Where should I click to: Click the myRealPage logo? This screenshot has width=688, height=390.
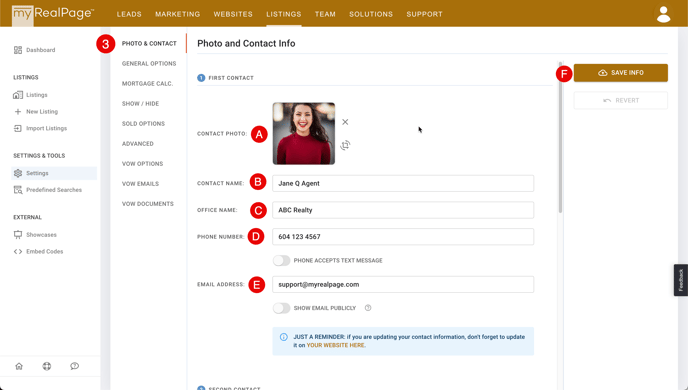[53, 14]
